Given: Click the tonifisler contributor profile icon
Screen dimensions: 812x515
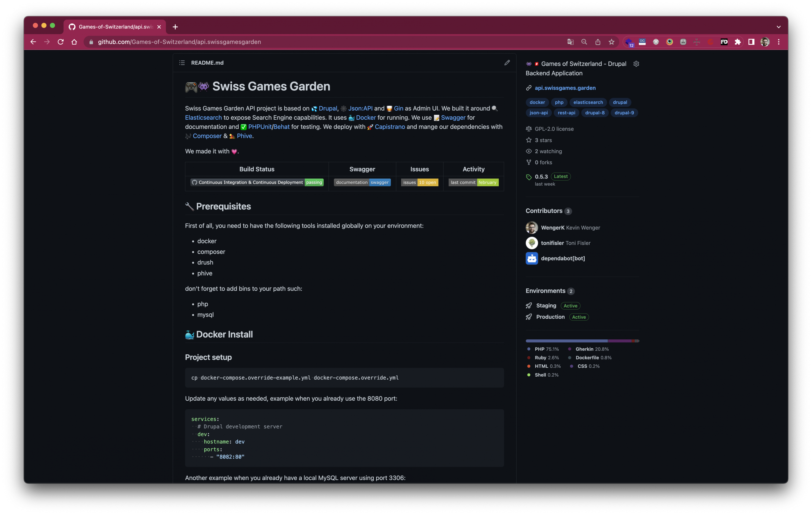Looking at the screenshot, I should pos(531,243).
